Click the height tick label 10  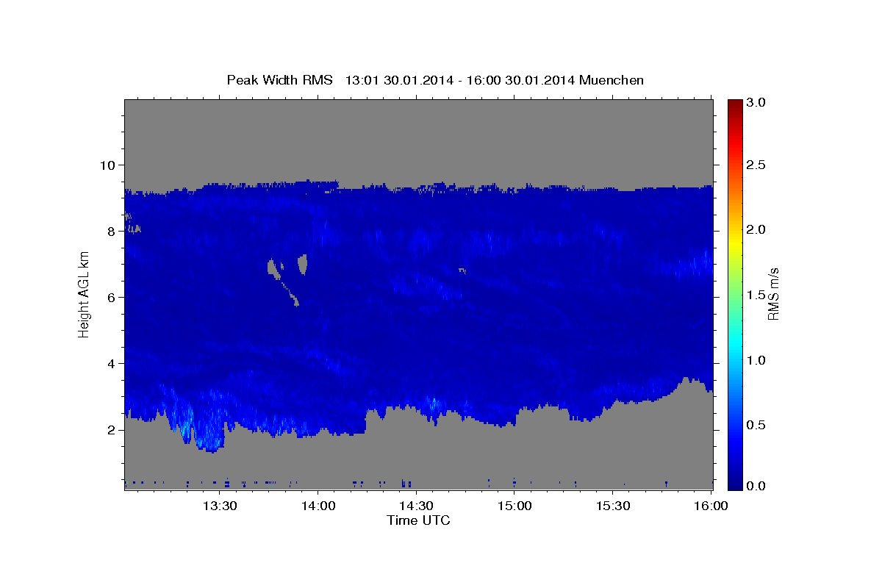pos(109,165)
